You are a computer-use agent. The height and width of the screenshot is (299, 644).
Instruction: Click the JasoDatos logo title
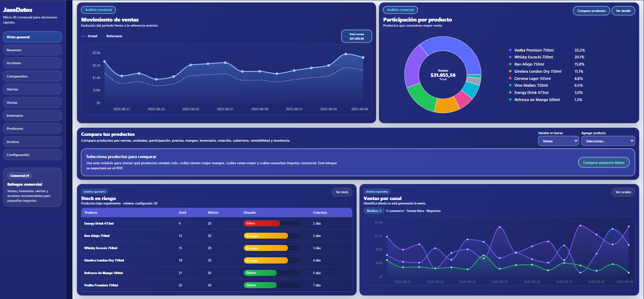(x=18, y=10)
